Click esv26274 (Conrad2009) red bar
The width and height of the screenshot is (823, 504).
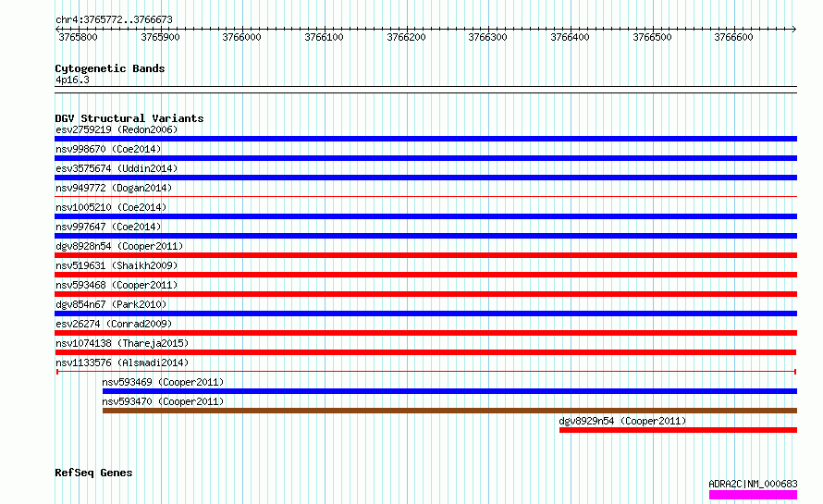tap(425, 333)
